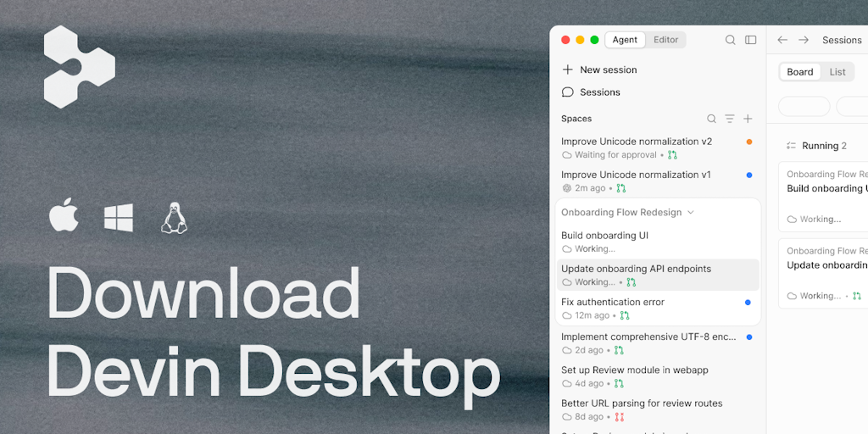
Task: Open the Update onboarding board card
Action: coord(823,274)
